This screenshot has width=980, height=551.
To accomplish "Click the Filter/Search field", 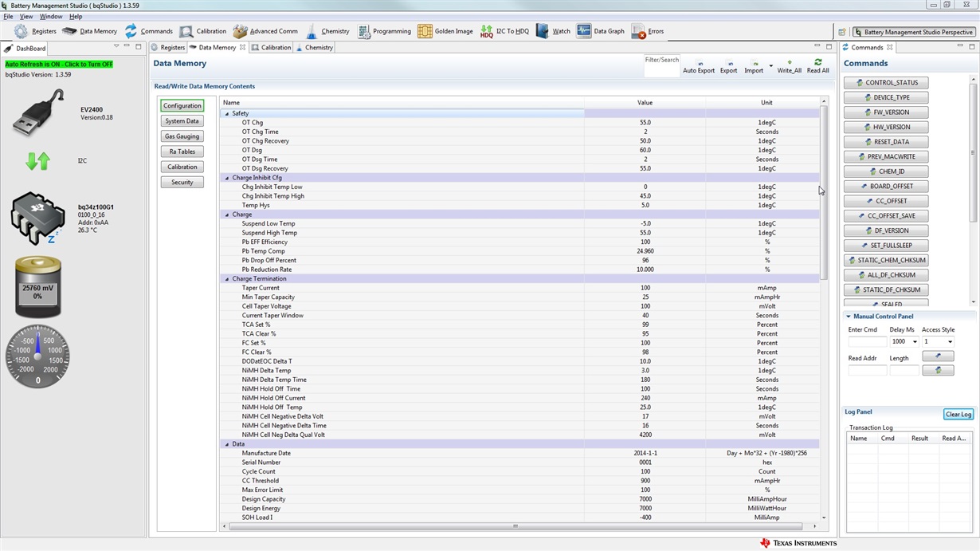I will (x=662, y=69).
